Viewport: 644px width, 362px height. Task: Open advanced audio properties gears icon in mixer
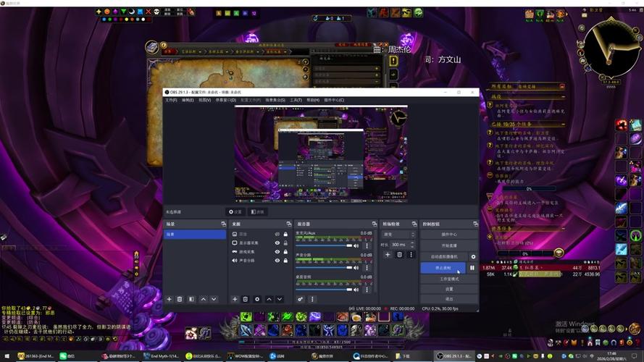(300, 299)
